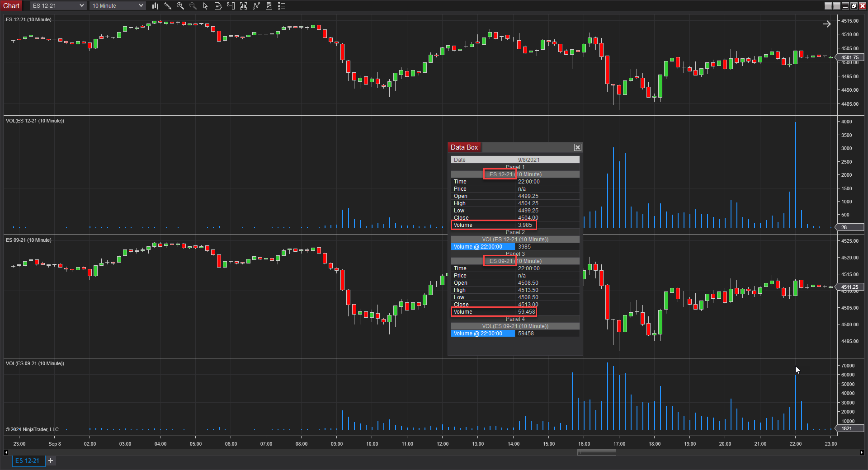Image resolution: width=868 pixels, height=470 pixels.
Task: Open the Data Box icon on the toolbar
Action: pos(218,6)
